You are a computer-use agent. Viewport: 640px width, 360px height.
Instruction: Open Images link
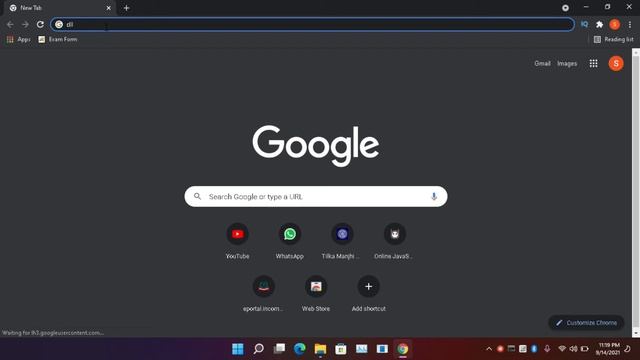(567, 63)
